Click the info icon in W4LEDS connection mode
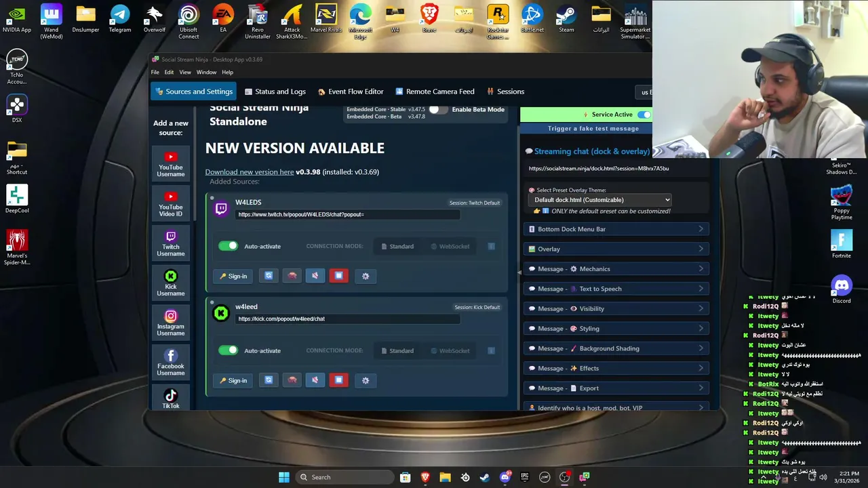The width and height of the screenshot is (868, 488). pos(491,246)
